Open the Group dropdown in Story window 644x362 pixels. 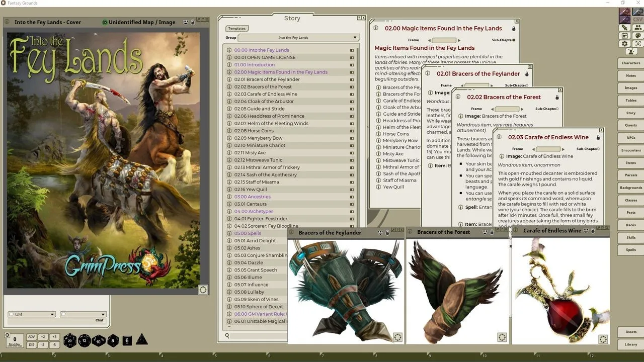(x=298, y=38)
